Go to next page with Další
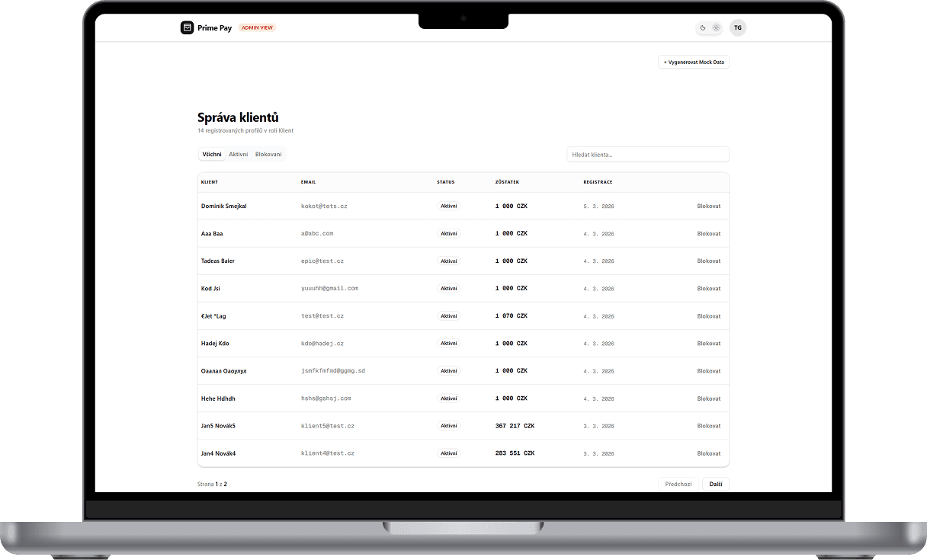This screenshot has width=927, height=560. coord(715,484)
